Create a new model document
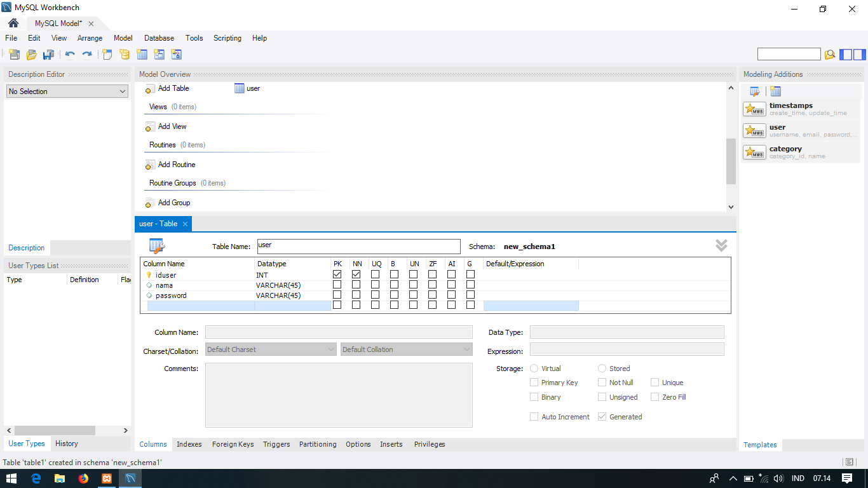868x488 pixels. coord(13,54)
